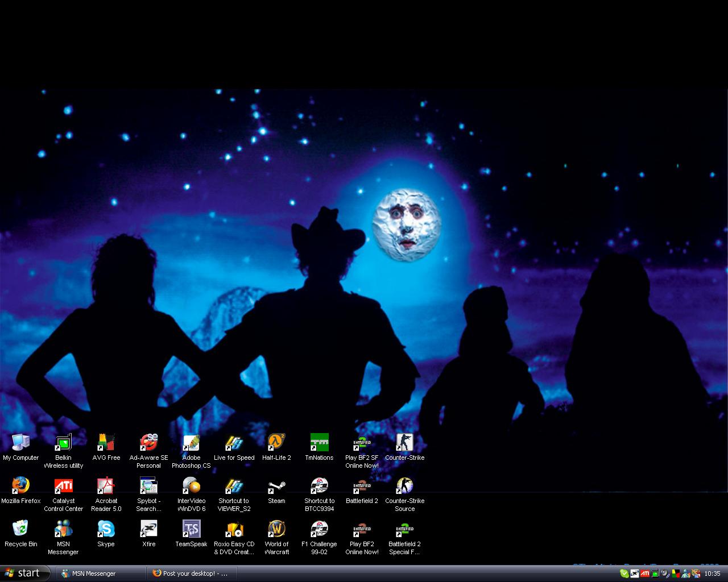This screenshot has width=728, height=582.
Task: Open the MSN Messenger tray icon
Action: (686, 573)
